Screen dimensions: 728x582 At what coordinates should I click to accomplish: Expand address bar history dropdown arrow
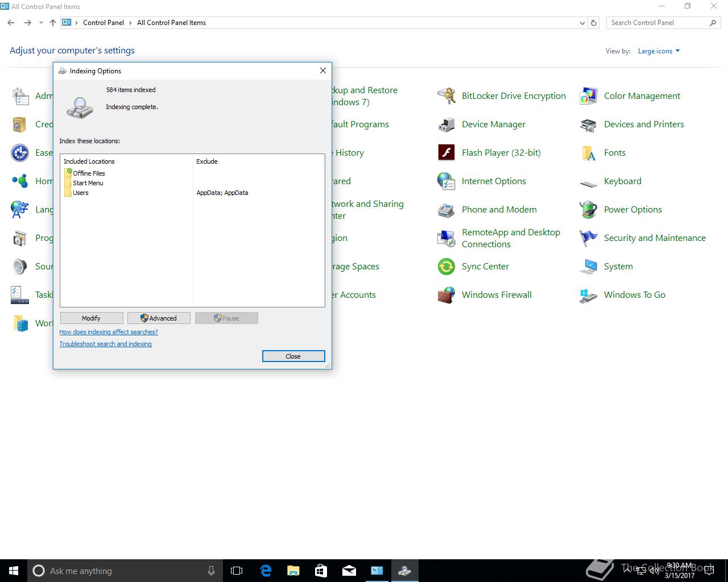click(582, 23)
